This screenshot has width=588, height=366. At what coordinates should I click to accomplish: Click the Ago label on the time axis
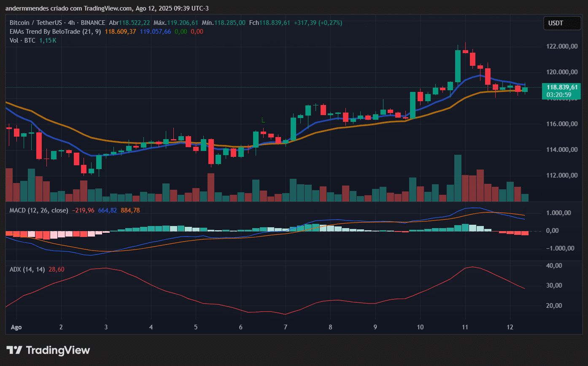(16, 327)
